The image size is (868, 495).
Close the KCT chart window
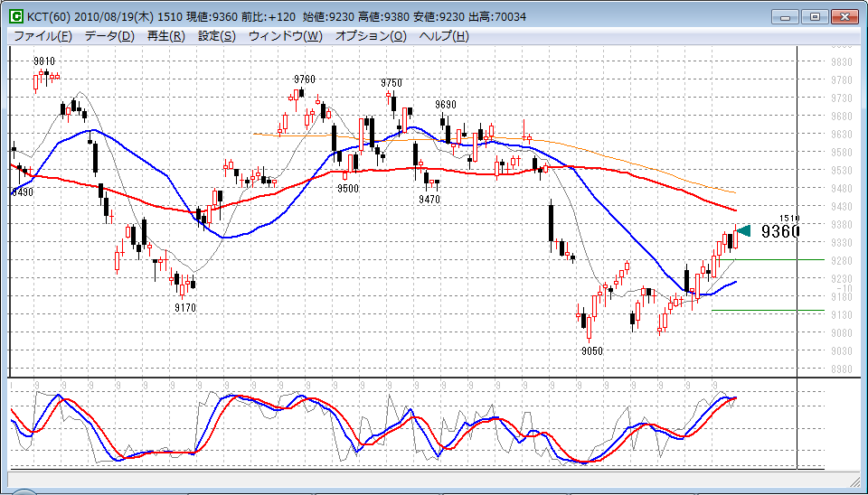click(x=845, y=16)
